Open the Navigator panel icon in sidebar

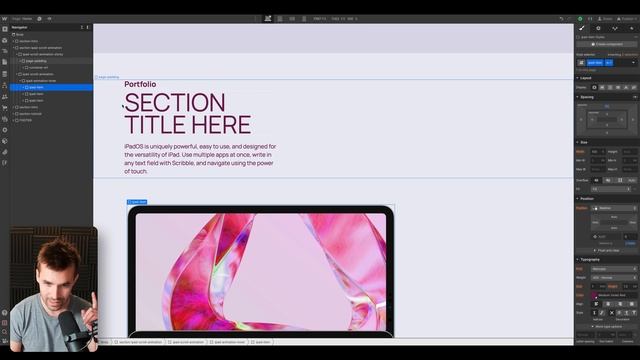(4, 51)
